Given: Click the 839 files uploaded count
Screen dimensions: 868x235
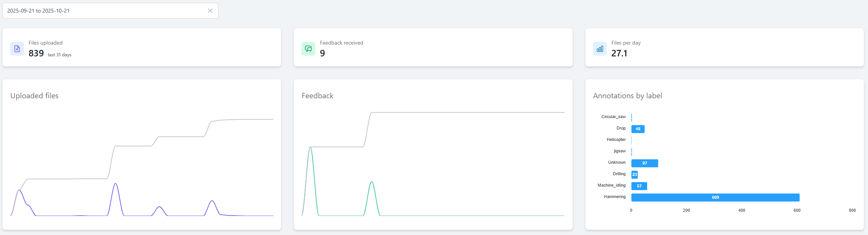Looking at the screenshot, I should tap(36, 53).
